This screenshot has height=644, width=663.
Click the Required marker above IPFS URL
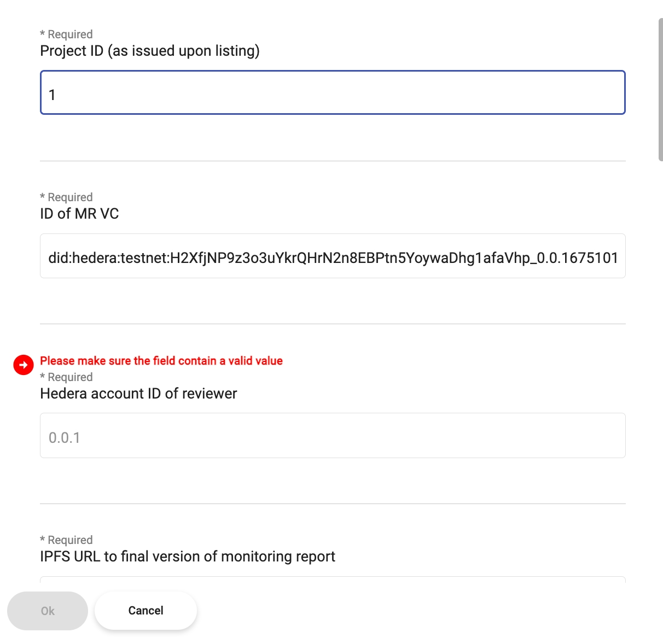(x=67, y=540)
